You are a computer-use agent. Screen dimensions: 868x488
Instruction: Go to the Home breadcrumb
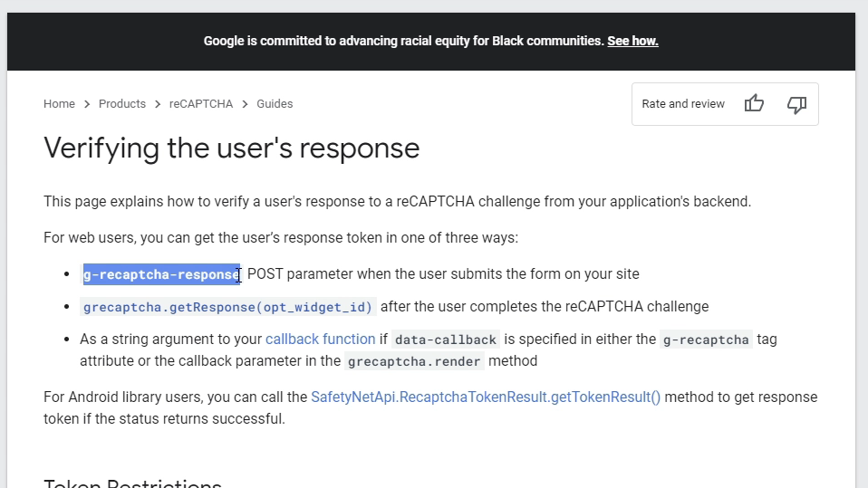(x=59, y=104)
